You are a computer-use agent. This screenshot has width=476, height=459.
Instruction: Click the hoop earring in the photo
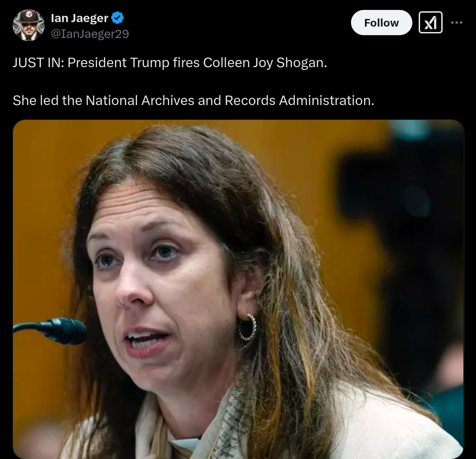click(x=248, y=327)
